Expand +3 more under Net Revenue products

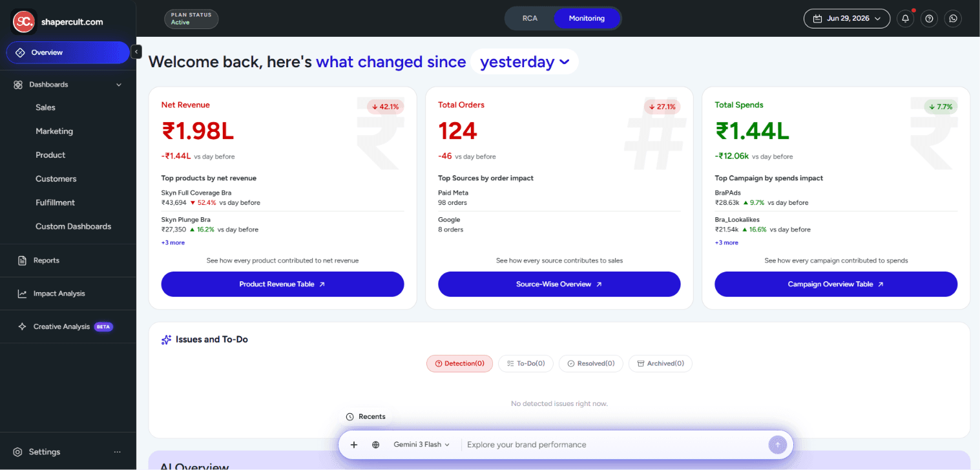(173, 242)
